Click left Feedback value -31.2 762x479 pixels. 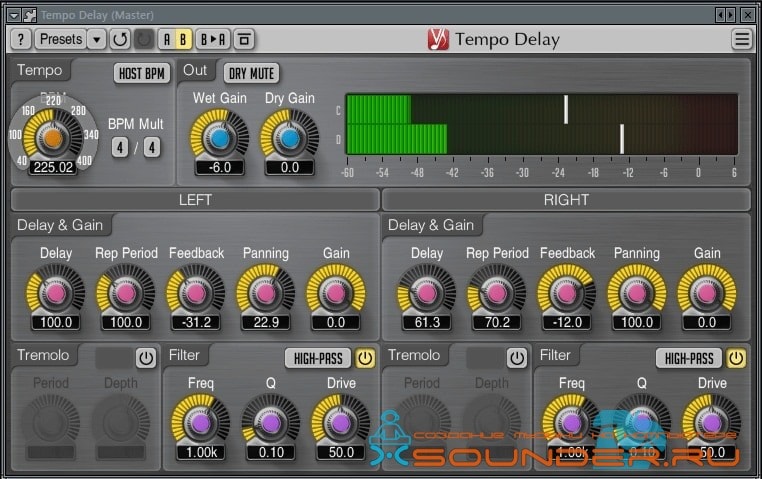[x=196, y=323]
